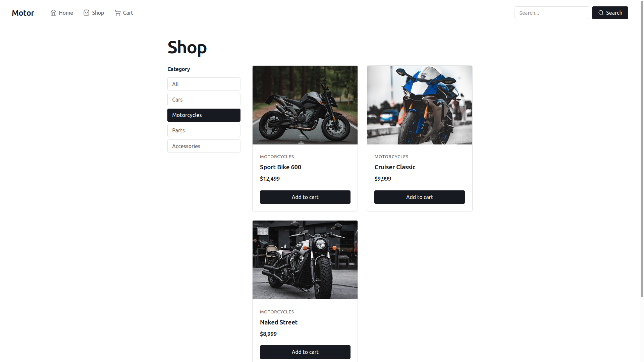Click the Cart trolley icon
644x362 pixels.
[x=117, y=13]
